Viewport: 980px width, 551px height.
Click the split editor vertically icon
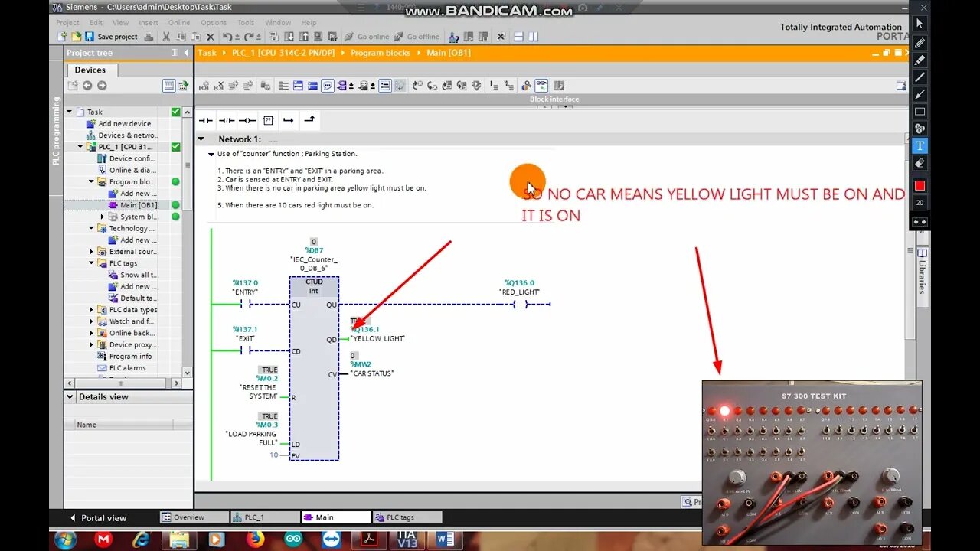pyautogui.click(x=532, y=37)
